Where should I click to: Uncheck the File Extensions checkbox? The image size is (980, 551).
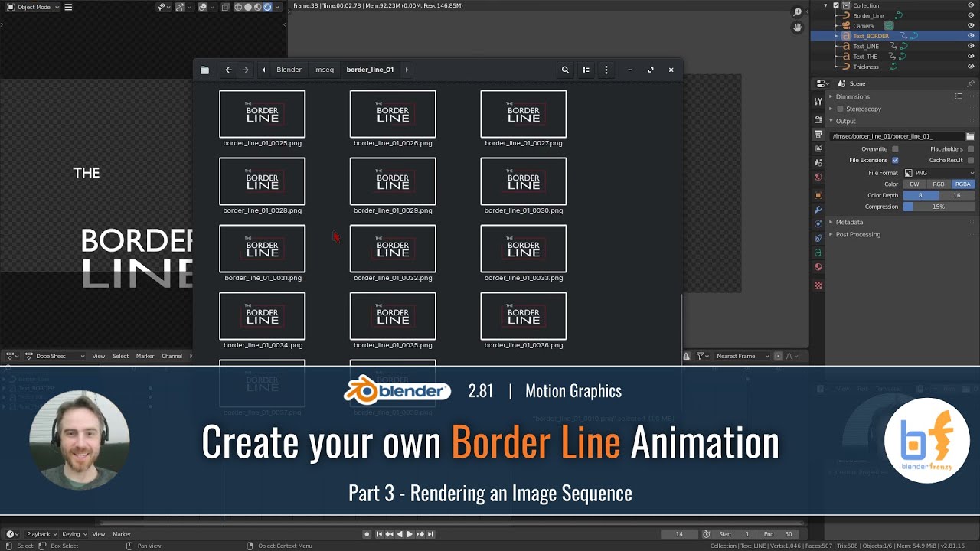[x=895, y=161]
